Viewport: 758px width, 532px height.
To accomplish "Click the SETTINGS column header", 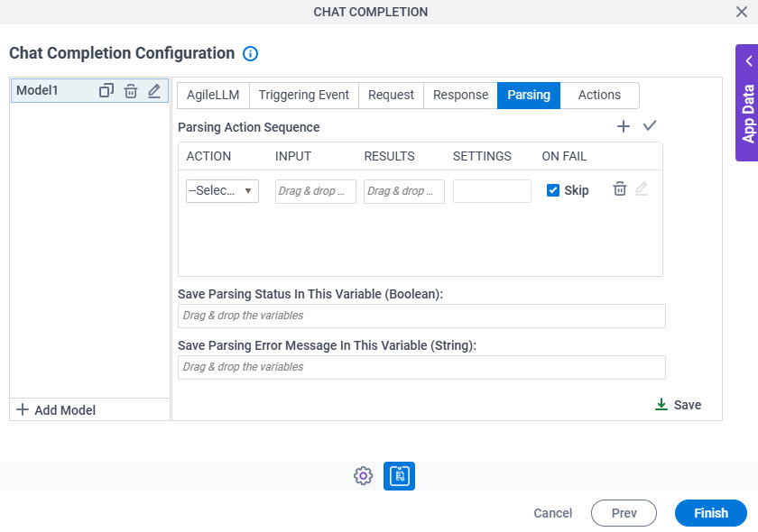I will [482, 157].
